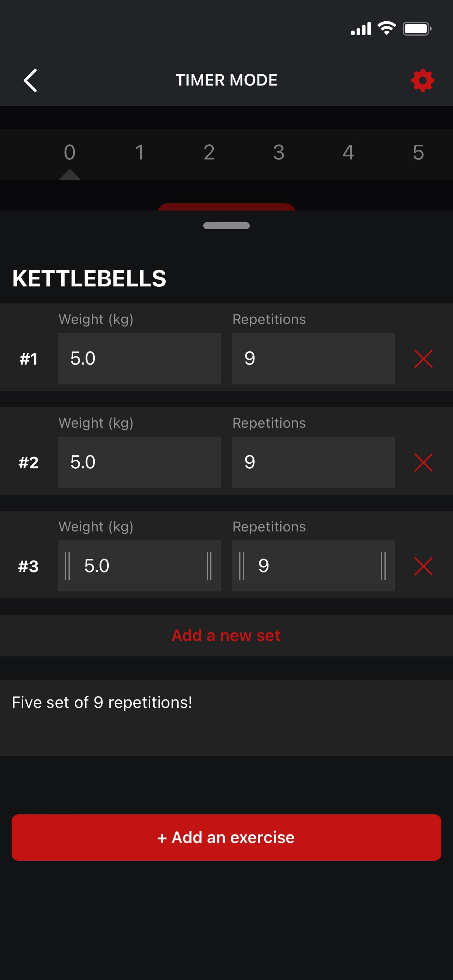Delete set #3 with red X
453x980 pixels.
pyautogui.click(x=423, y=566)
